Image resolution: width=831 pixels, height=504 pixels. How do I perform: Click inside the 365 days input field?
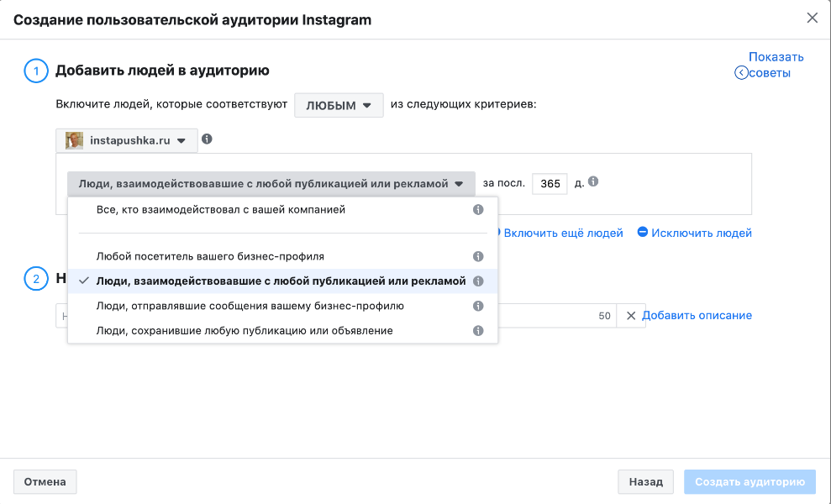pyautogui.click(x=550, y=183)
